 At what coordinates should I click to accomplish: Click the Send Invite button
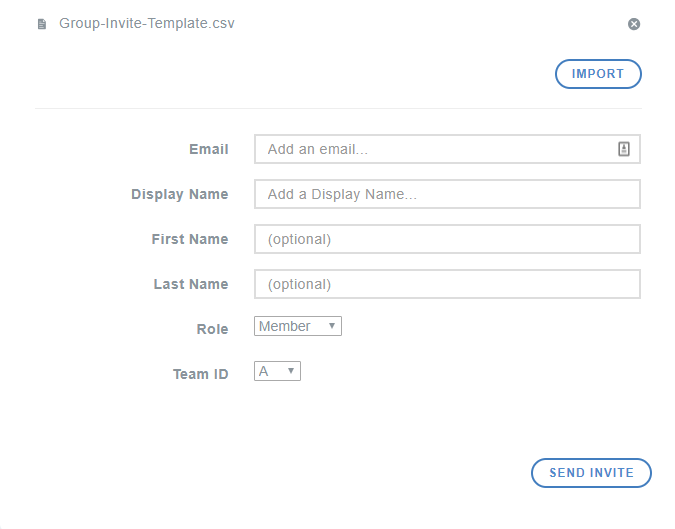click(x=591, y=473)
